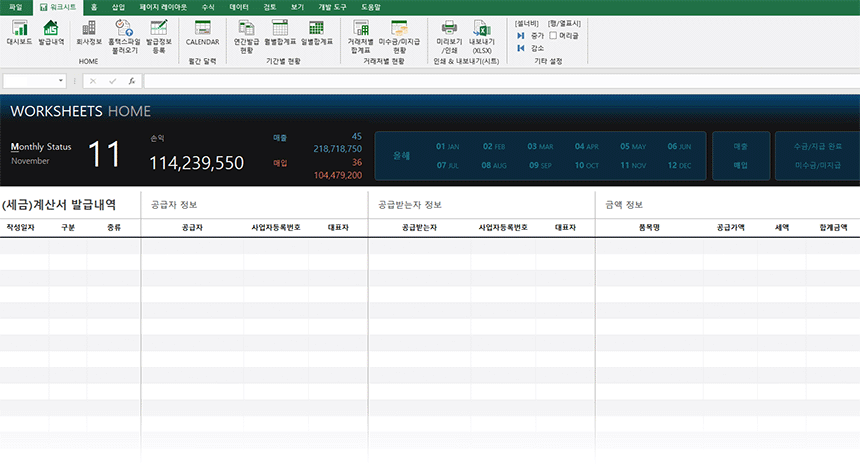Open 연간발급 현황 report
Image resolution: width=860 pixels, height=468 pixels.
(x=246, y=34)
